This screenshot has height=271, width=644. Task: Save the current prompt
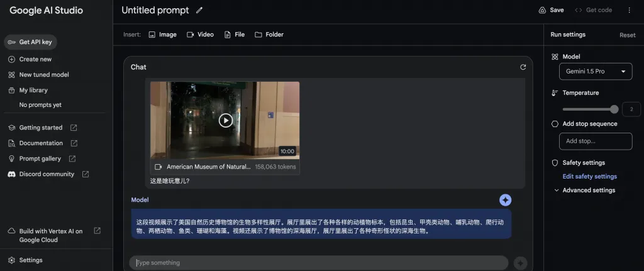tap(551, 10)
